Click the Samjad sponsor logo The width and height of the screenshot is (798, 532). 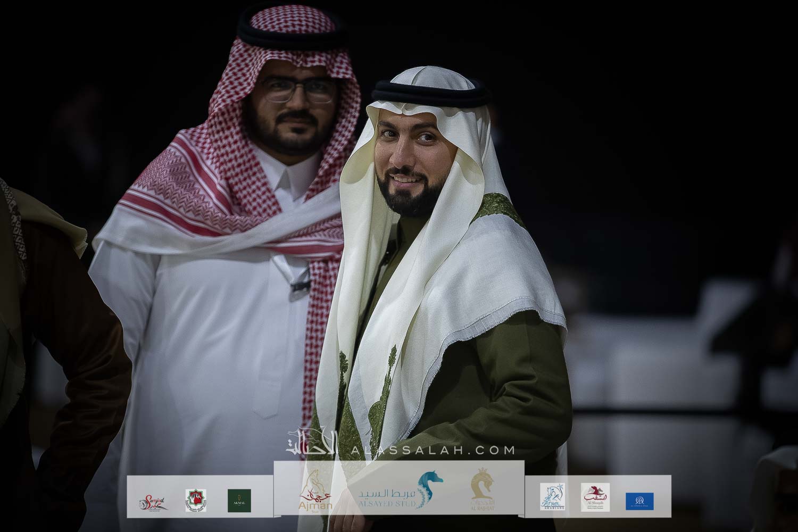154,501
